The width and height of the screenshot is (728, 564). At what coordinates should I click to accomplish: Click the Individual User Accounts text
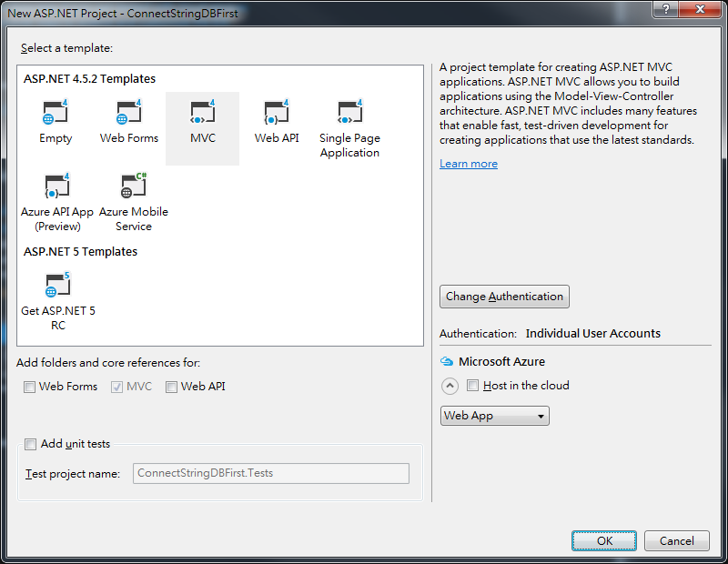tap(593, 333)
